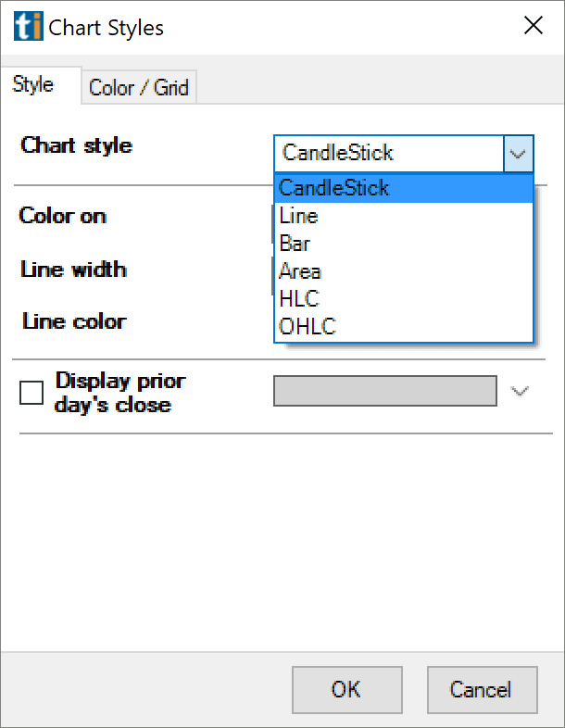Enable Display prior day's close checkbox
This screenshot has width=565, height=728.
[31, 393]
